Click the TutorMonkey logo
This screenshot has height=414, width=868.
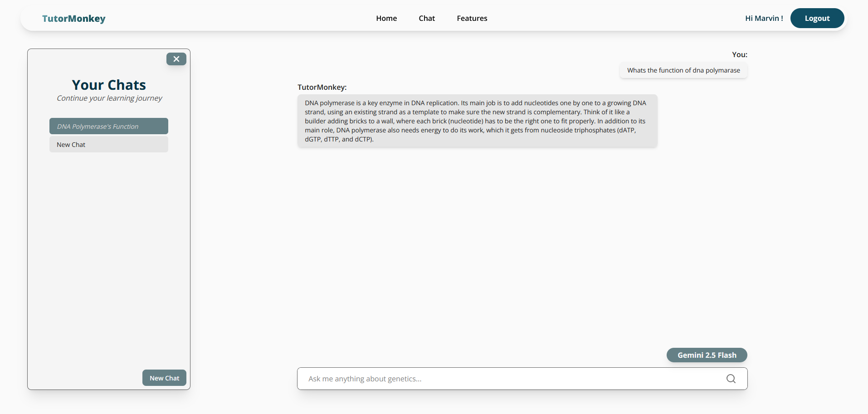click(x=73, y=19)
